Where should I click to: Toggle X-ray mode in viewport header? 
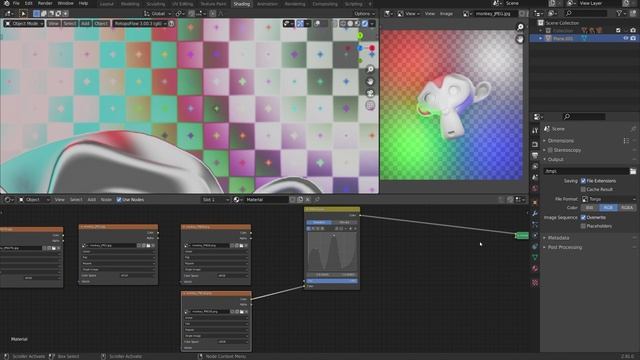(334, 24)
